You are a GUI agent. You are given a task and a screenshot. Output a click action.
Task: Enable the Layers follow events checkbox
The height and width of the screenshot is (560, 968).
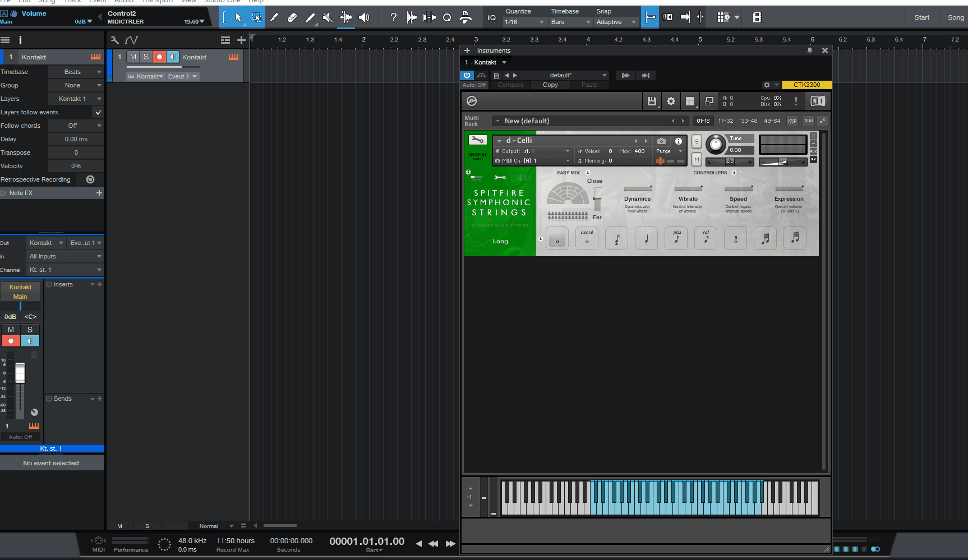pyautogui.click(x=99, y=112)
